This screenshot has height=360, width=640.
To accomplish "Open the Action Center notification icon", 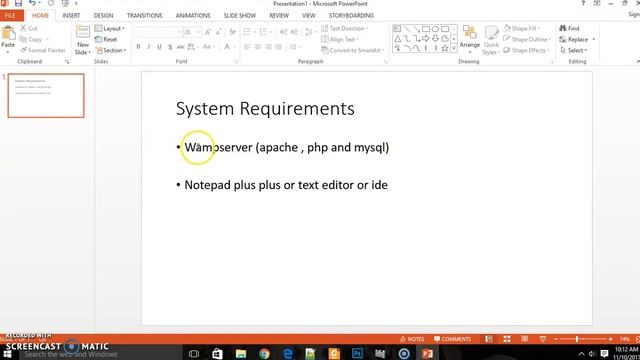I will pos(604,353).
